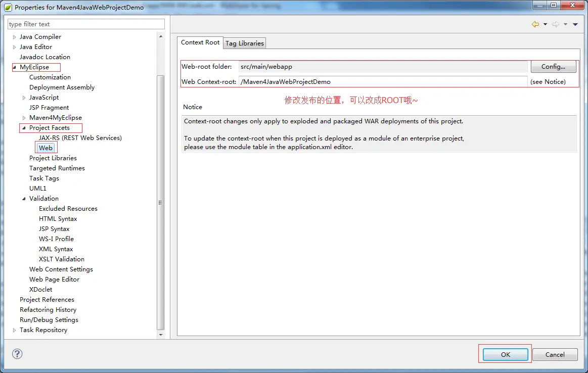Image resolution: width=588 pixels, height=373 pixels.
Task: Click the Java Compiler label
Action: (40, 37)
